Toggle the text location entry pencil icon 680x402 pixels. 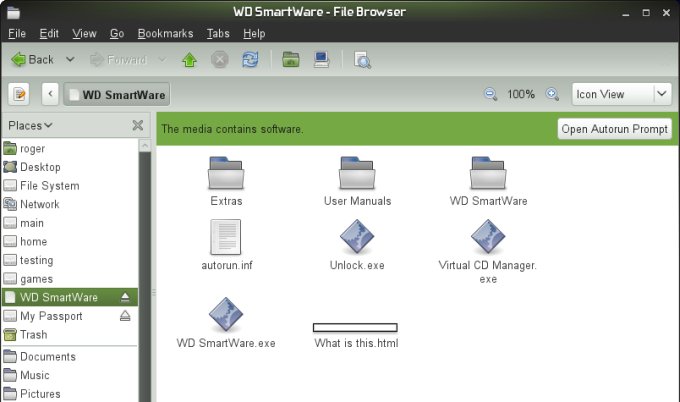pos(19,94)
